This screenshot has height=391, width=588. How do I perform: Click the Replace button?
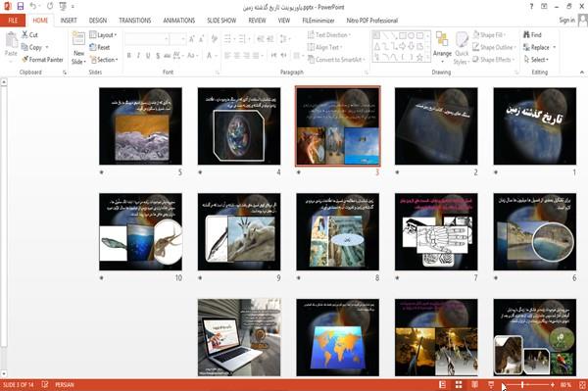coord(540,47)
